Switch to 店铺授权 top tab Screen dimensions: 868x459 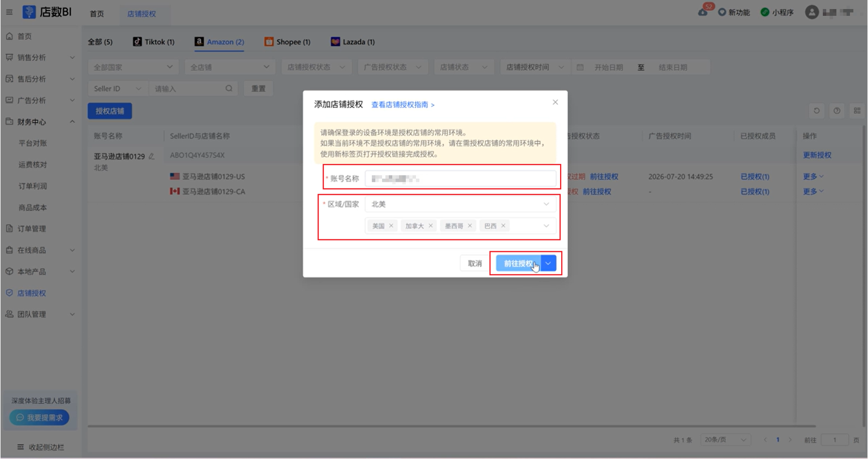(x=141, y=14)
